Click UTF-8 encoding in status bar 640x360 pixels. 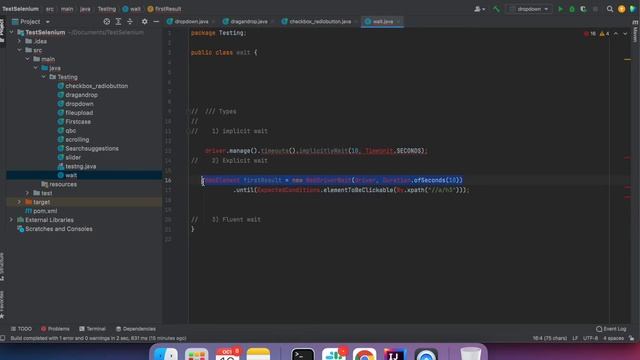[x=590, y=338]
